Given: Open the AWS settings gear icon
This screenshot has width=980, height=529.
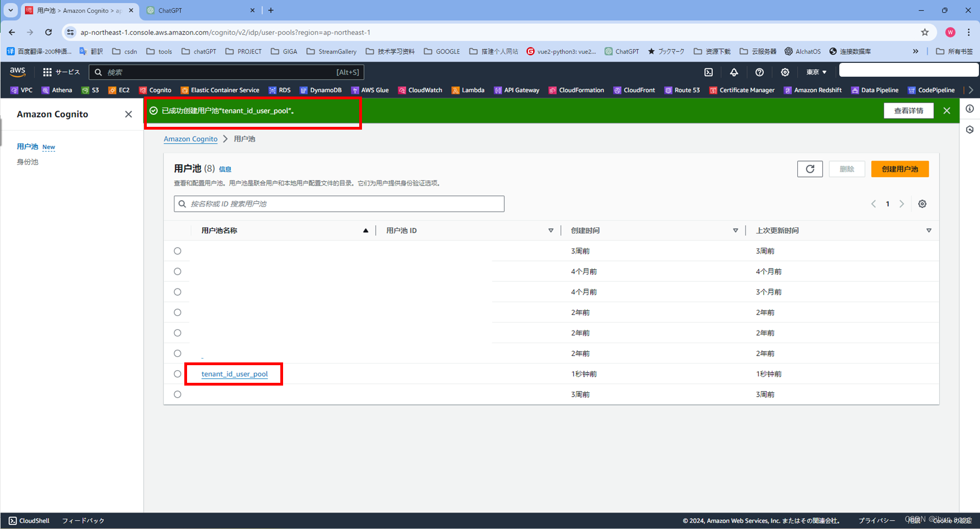Looking at the screenshot, I should [x=785, y=72].
